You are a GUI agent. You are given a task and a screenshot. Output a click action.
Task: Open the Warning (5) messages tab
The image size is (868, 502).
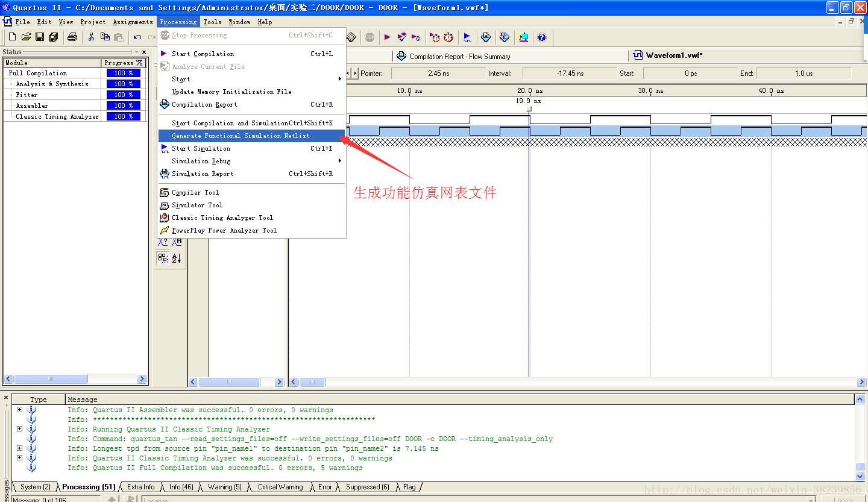tap(224, 487)
